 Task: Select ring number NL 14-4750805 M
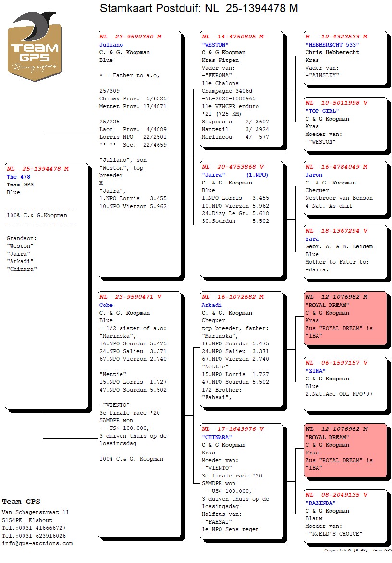pyautogui.click(x=233, y=37)
